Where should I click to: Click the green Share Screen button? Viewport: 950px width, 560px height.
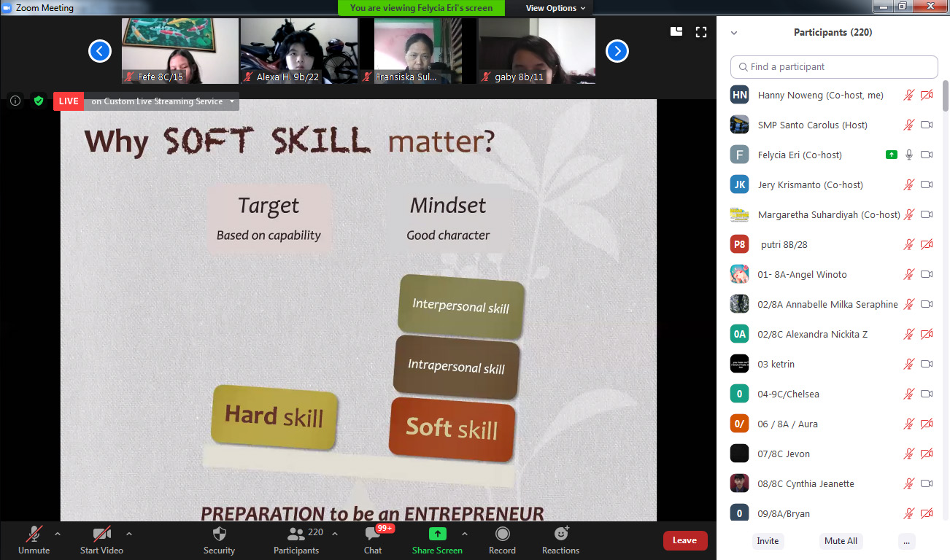coord(437,540)
